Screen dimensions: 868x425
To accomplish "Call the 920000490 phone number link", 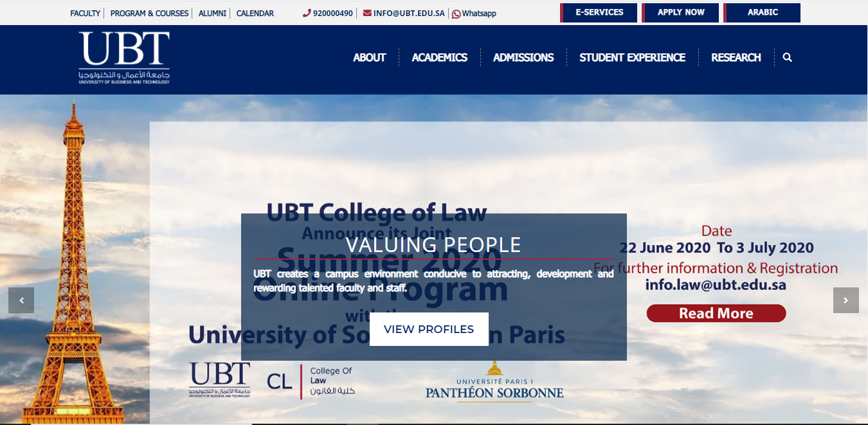I will pyautogui.click(x=333, y=13).
